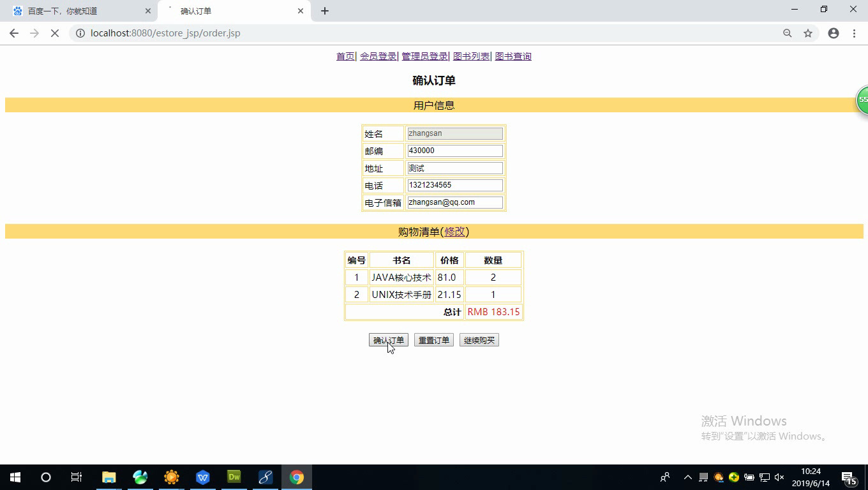The image size is (868, 490).
Task: Bookmark this page with the star
Action: point(808,33)
